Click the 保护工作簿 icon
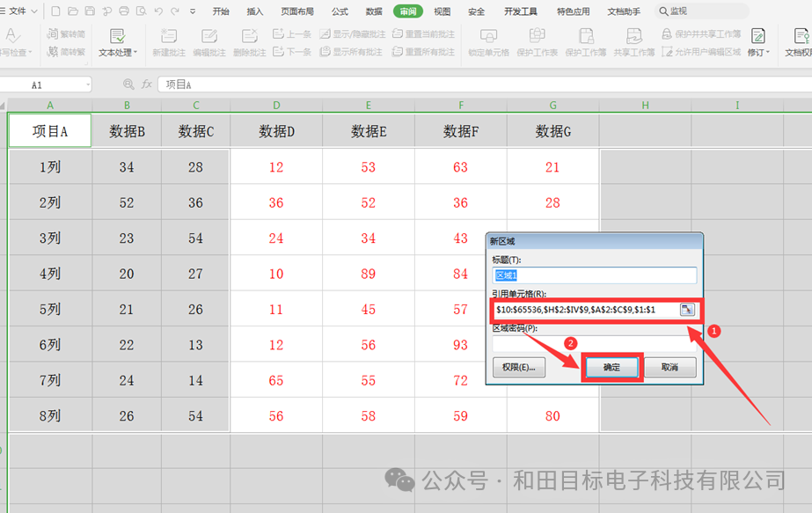The image size is (812, 513). tap(586, 36)
